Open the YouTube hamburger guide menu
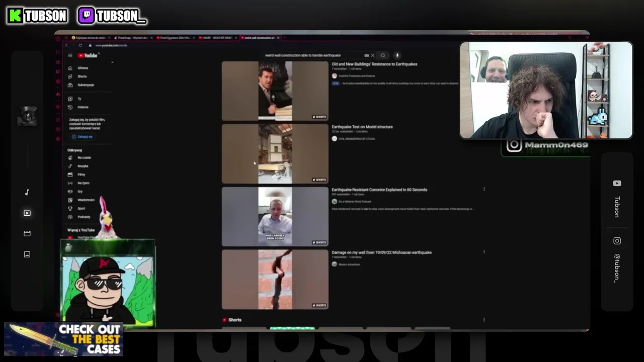The width and height of the screenshot is (644, 362). 70,55
